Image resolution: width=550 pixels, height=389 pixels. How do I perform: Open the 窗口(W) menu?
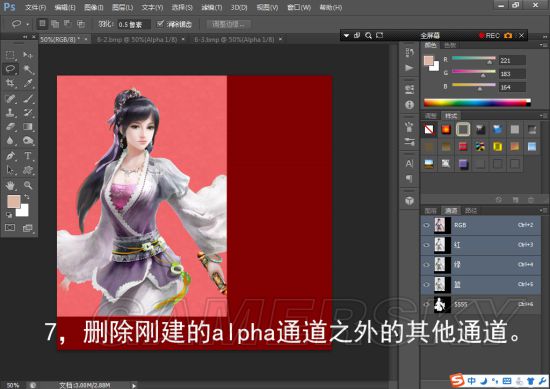[299, 7]
